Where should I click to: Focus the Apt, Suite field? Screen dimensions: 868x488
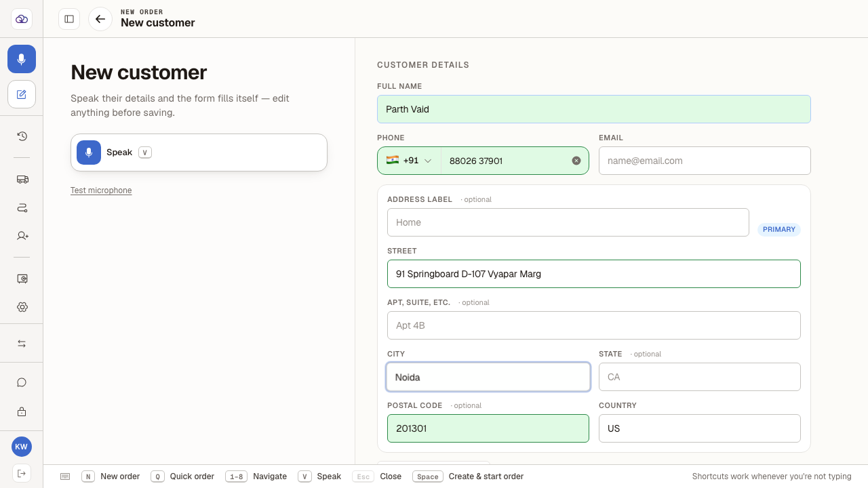coord(594,325)
